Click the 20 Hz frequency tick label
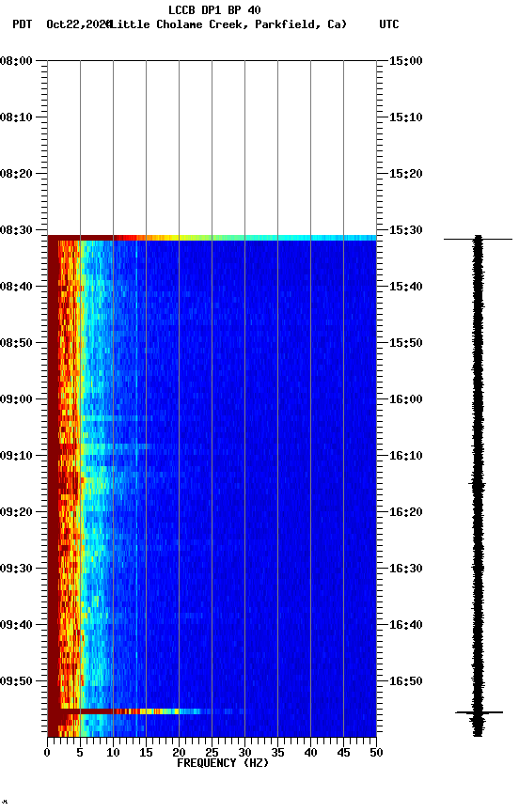The width and height of the screenshot is (519, 812). [x=180, y=753]
